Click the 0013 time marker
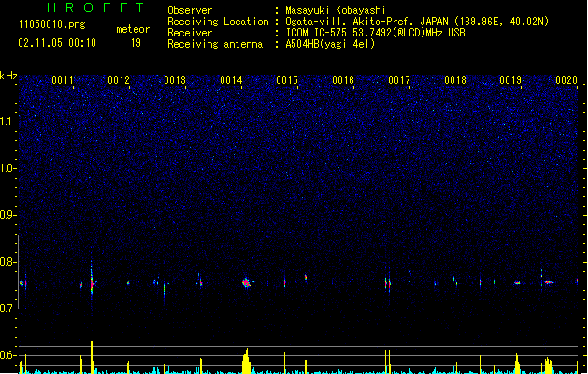This screenshot has width=588, height=374. coord(175,80)
